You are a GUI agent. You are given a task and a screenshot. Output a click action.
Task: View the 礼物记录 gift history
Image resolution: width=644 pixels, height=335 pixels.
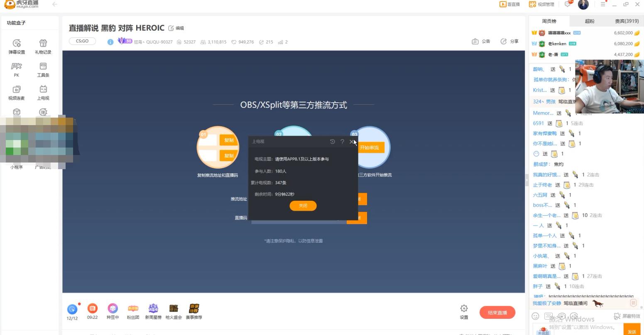pyautogui.click(x=43, y=46)
